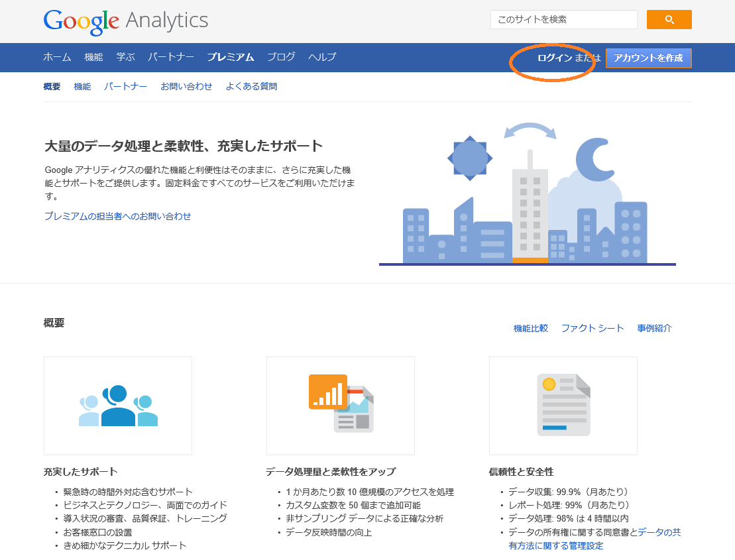Open the 機能 navigation menu item
The width and height of the screenshot is (735, 560).
point(93,57)
